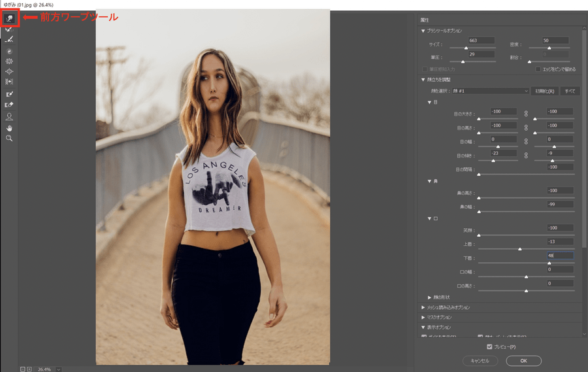
Task: Click the properties panel vertical scrollbar
Action: pyautogui.click(x=584, y=137)
